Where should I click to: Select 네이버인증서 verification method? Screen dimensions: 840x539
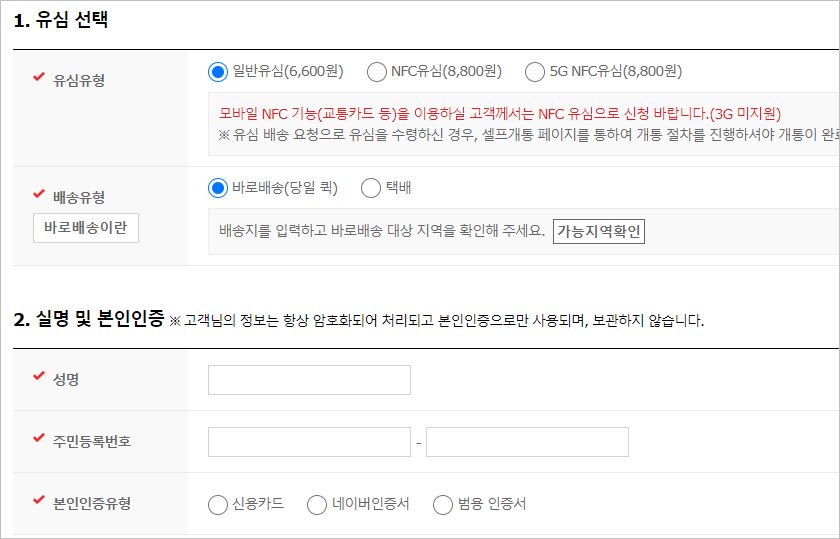[317, 505]
